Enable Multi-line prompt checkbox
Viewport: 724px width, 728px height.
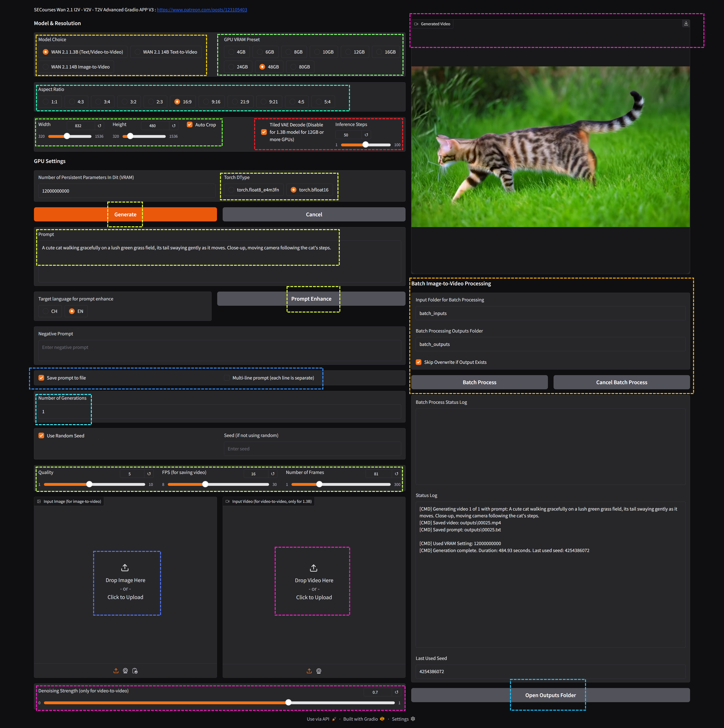point(227,378)
